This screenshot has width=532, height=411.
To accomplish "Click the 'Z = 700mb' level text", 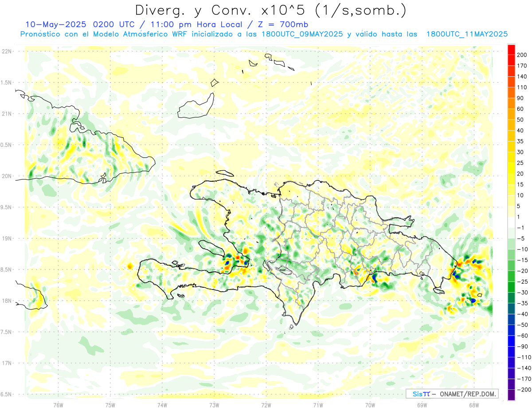I will pyautogui.click(x=283, y=24).
